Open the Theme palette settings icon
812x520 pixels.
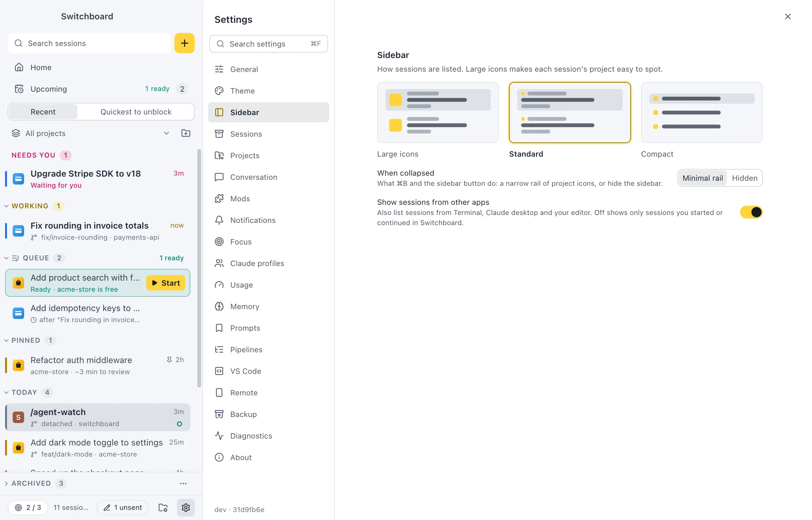tap(219, 91)
